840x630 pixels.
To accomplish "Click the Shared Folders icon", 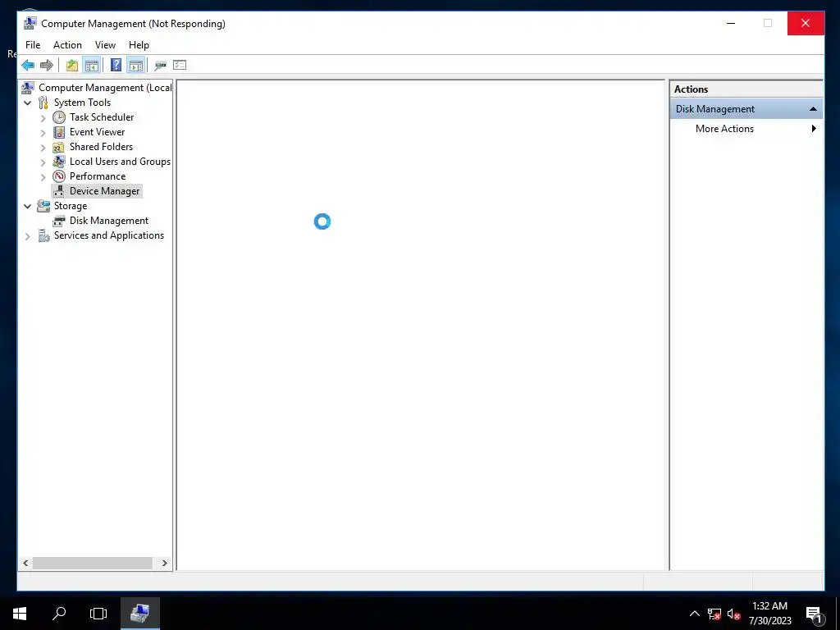I will point(59,147).
